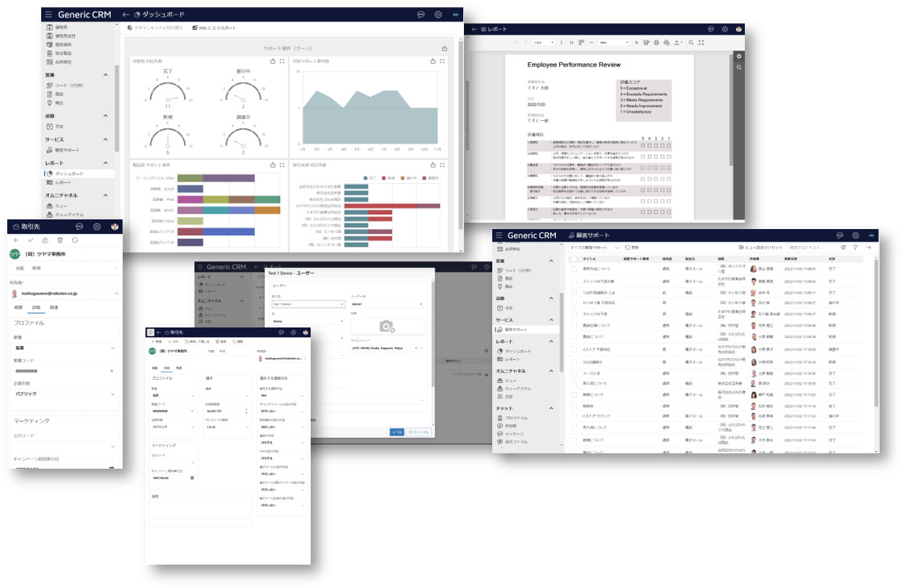Maximize the gauge panel with 完了 gauge
903x588 pixels.
(282, 61)
